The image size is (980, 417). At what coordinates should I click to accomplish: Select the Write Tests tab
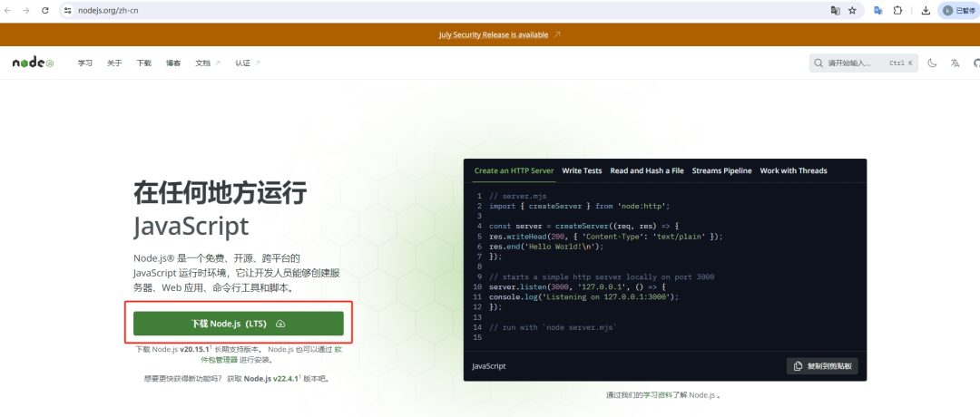582,170
